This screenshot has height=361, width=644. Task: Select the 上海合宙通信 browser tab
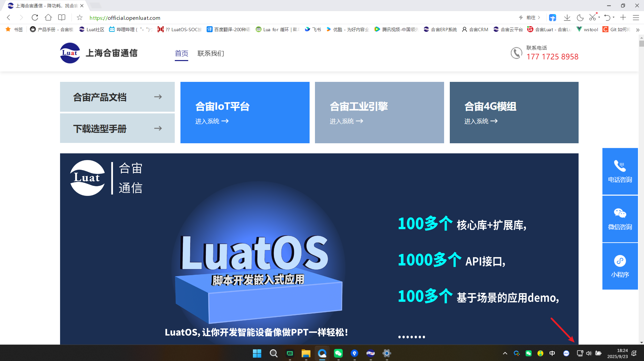46,6
